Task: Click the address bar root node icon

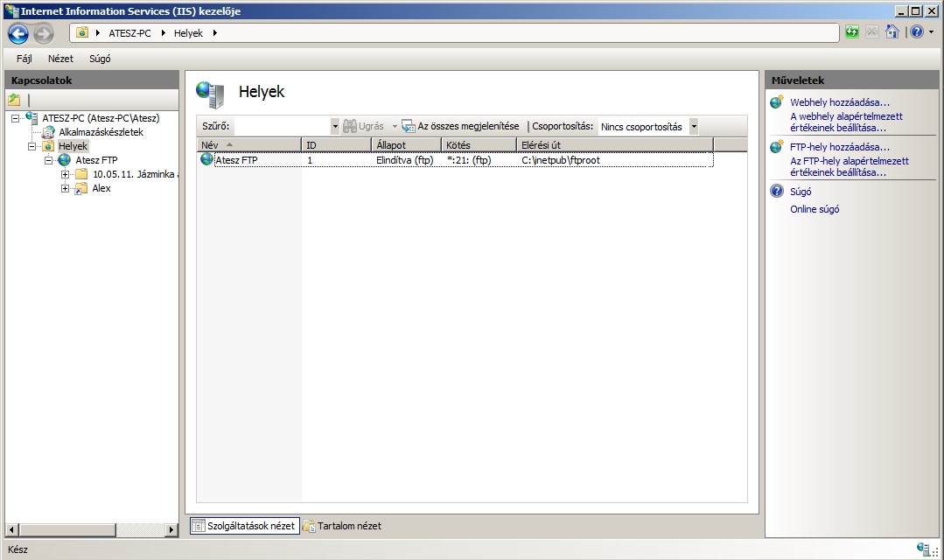Action: point(82,32)
